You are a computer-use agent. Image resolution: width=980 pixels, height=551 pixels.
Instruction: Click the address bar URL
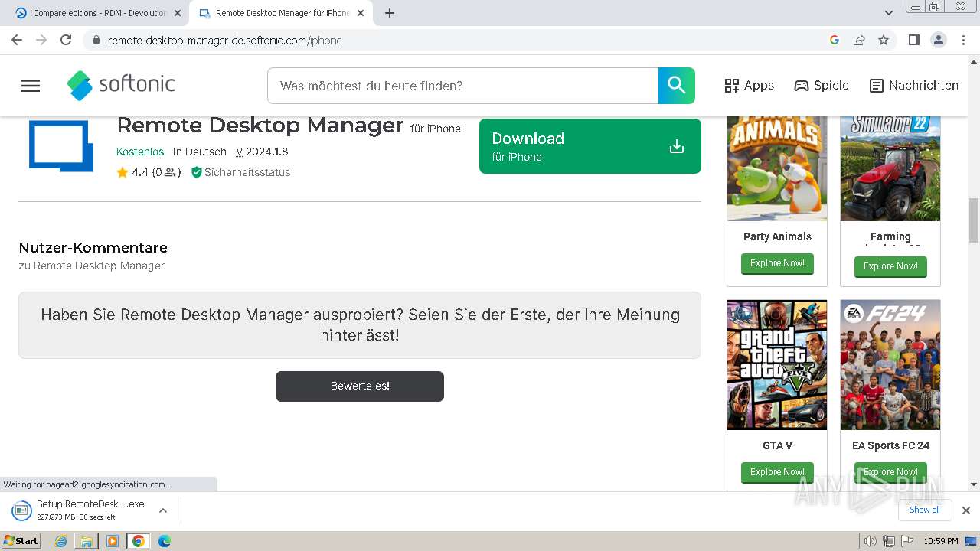click(x=225, y=40)
